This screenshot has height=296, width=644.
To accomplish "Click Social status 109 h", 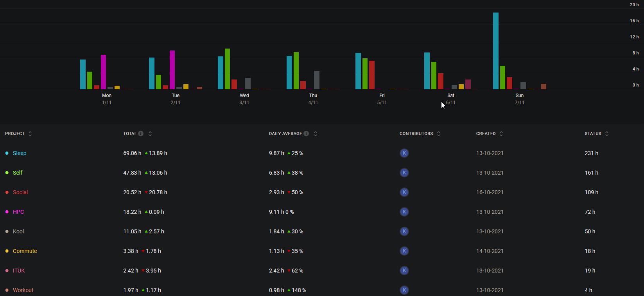I will (592, 192).
